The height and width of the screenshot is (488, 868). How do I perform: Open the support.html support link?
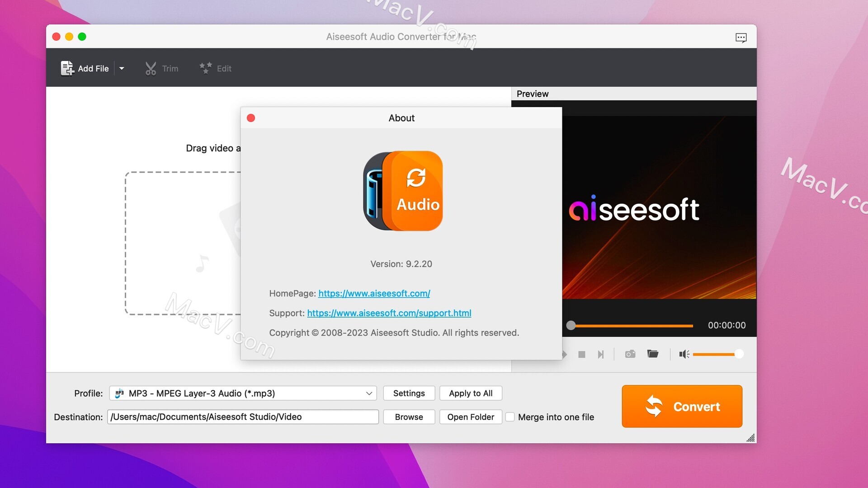coord(389,313)
